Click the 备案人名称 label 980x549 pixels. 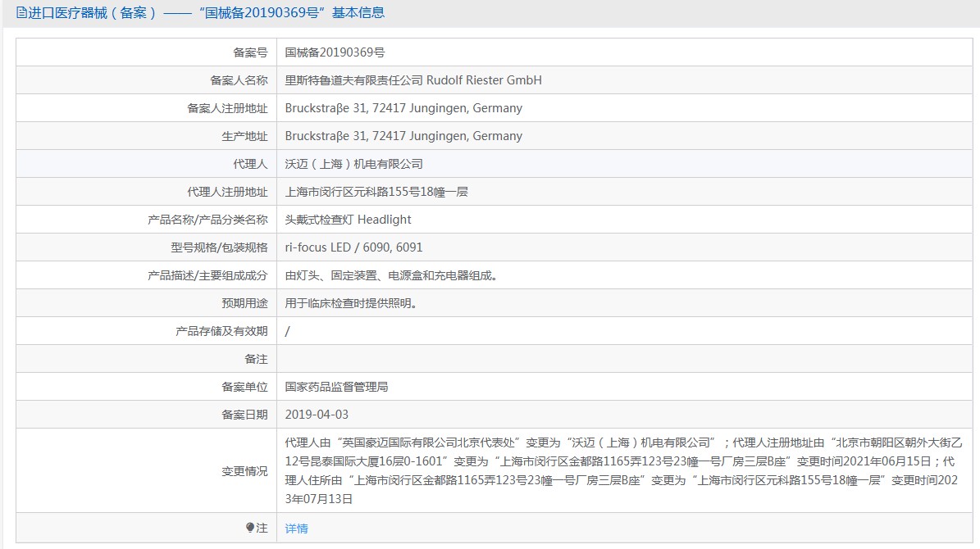click(239, 80)
